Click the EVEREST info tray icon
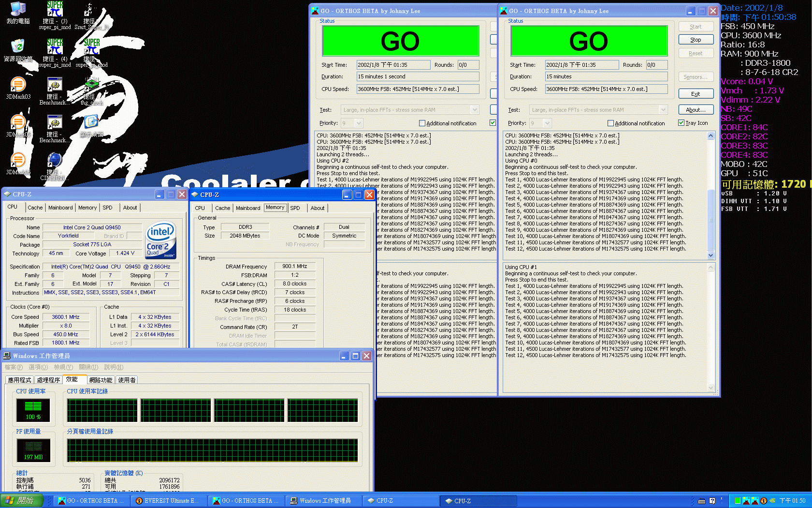This screenshot has height=508, width=812. click(x=764, y=501)
